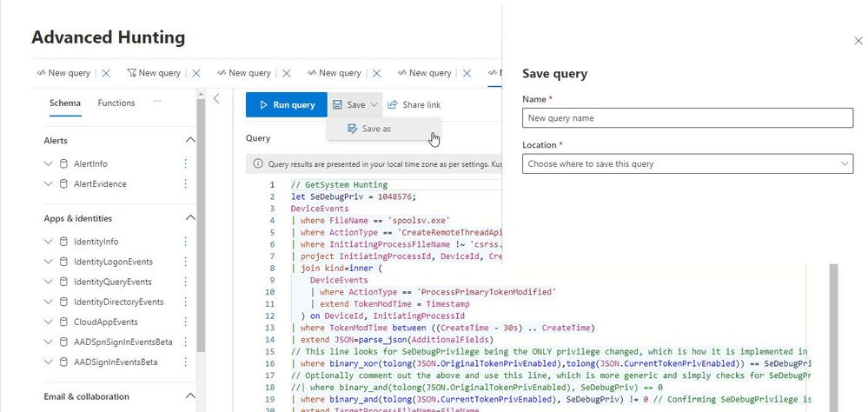This screenshot has height=412, width=868.
Task: Switch to the fourth New query tab
Action: (334, 73)
